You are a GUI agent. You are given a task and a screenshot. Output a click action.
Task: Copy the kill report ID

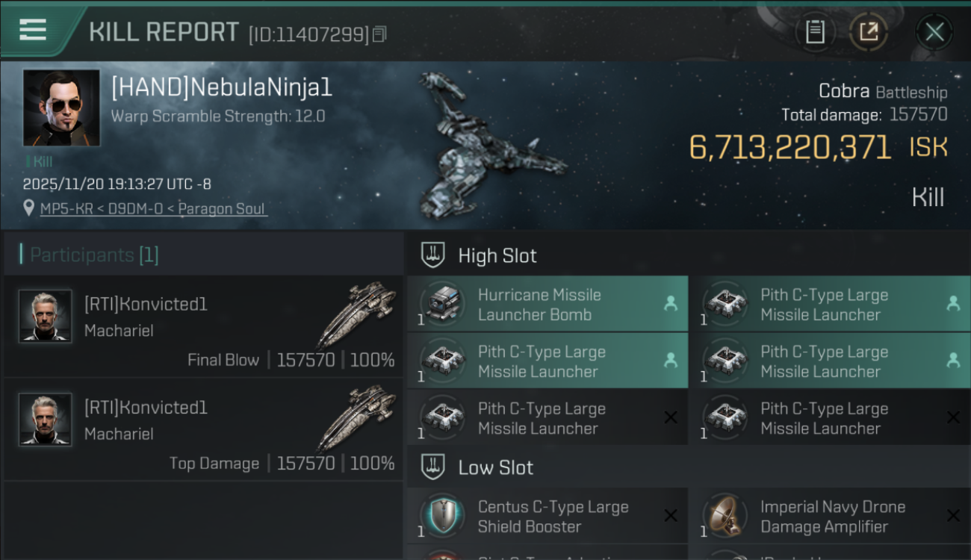(x=380, y=34)
